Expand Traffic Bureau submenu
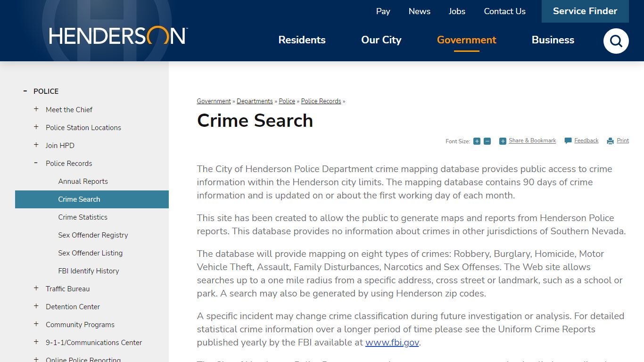The image size is (644, 362). (36, 288)
